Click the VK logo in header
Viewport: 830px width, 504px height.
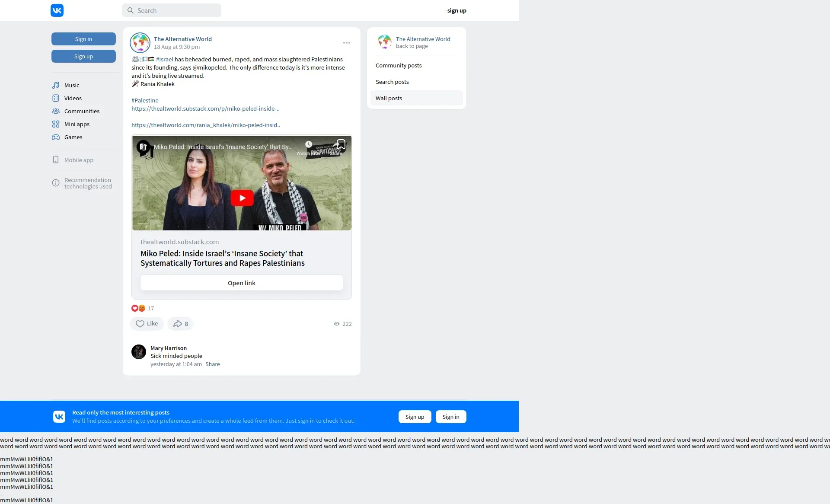(x=57, y=10)
